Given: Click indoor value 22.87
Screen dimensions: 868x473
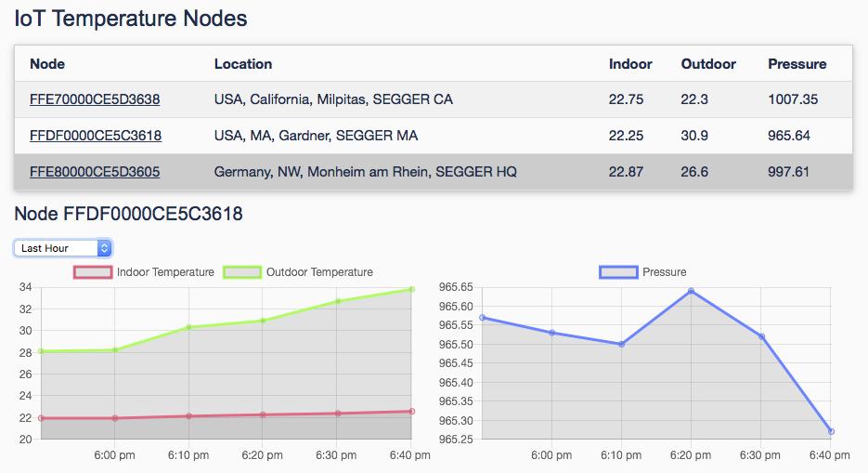Looking at the screenshot, I should (x=626, y=172).
